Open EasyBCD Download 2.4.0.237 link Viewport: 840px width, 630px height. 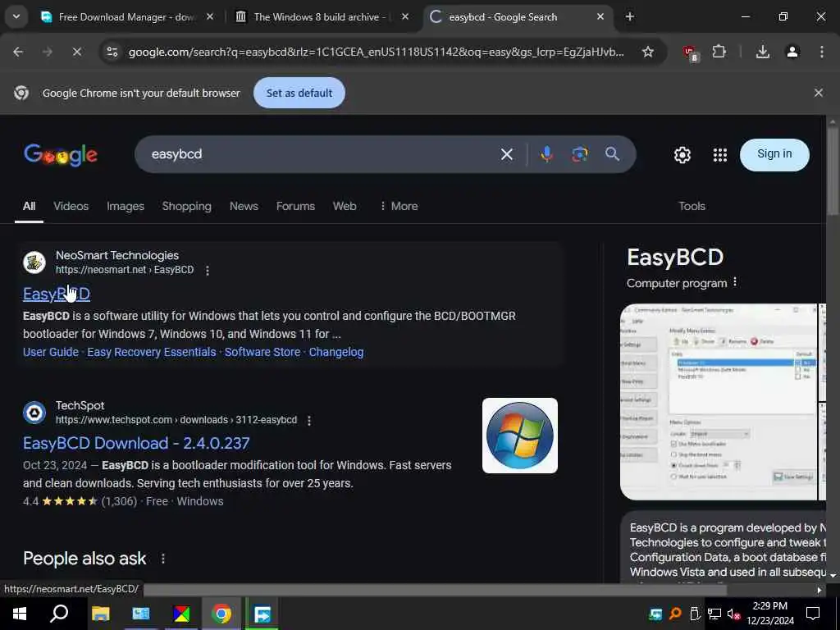[136, 443]
